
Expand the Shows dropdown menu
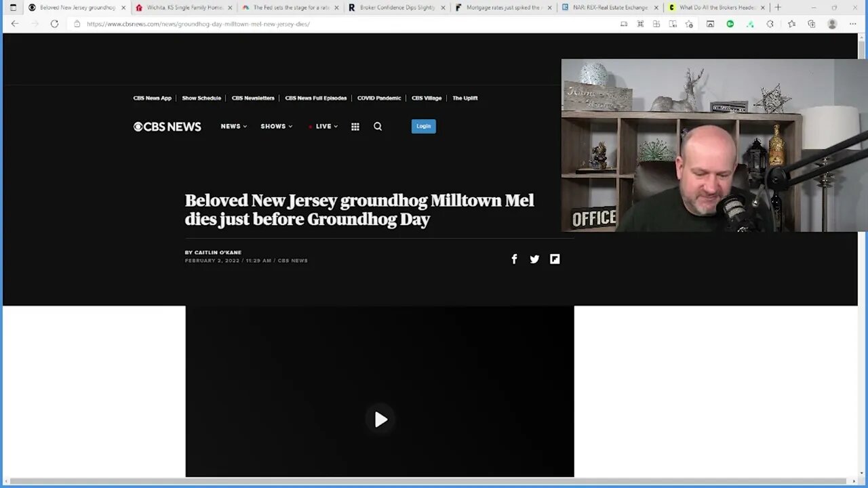click(x=277, y=127)
